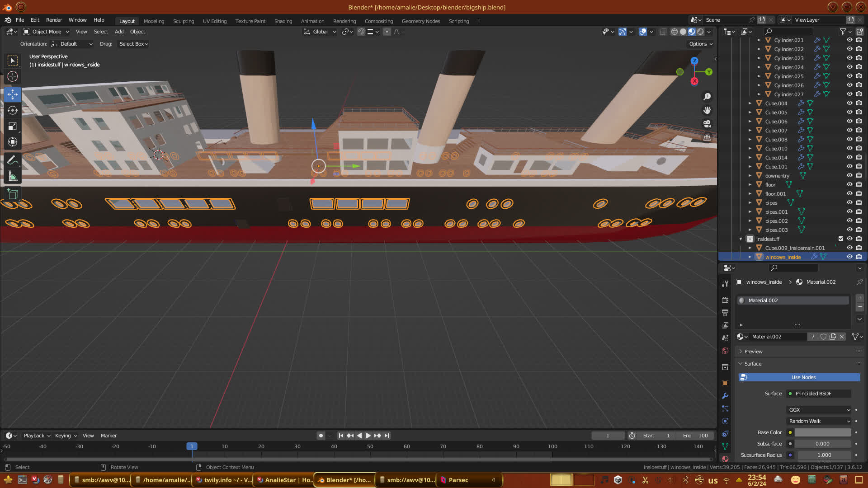Click the 3D cursor tool icon
The image size is (868, 488).
(13, 76)
